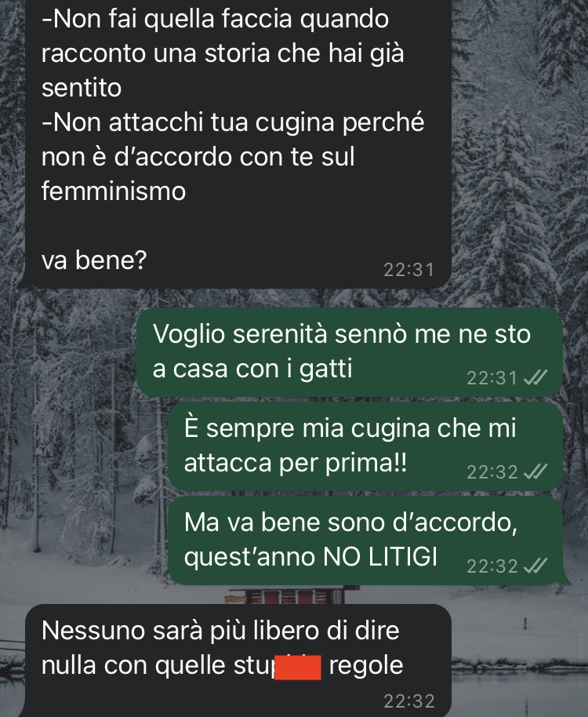Select the "Voglio serenità sennò me ne sto" bubble
588x717 pixels.
pyautogui.click(x=350, y=351)
